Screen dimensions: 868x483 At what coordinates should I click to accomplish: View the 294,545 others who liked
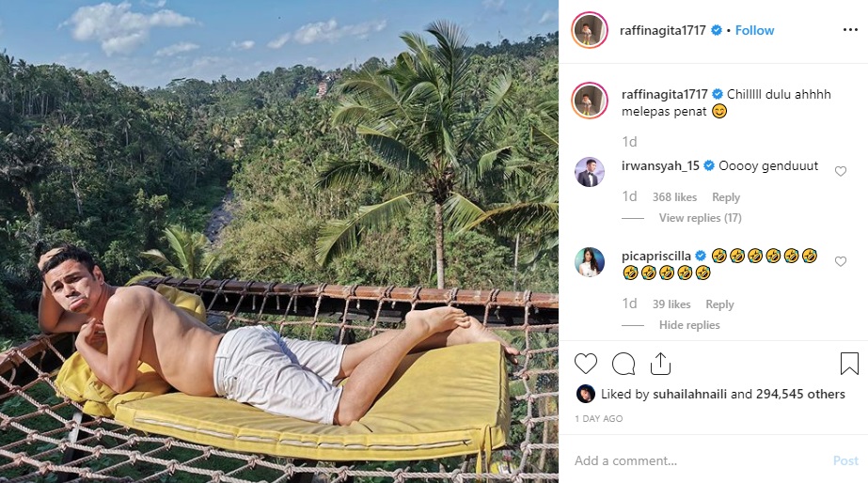click(800, 394)
